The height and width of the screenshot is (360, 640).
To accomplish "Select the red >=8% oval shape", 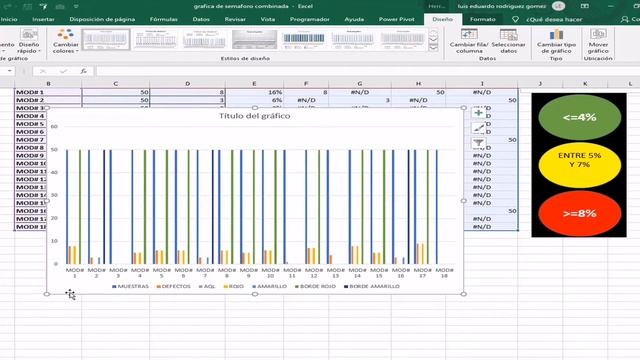I will point(580,213).
